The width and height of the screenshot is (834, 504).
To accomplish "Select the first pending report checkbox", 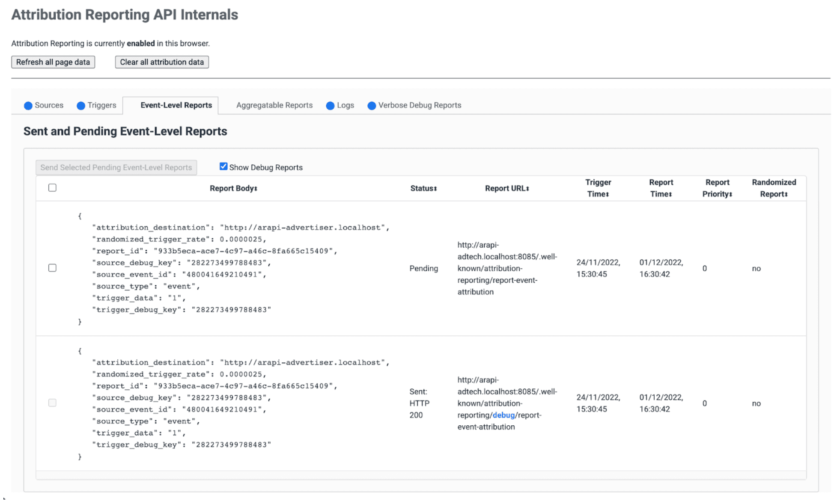I will coord(52,268).
